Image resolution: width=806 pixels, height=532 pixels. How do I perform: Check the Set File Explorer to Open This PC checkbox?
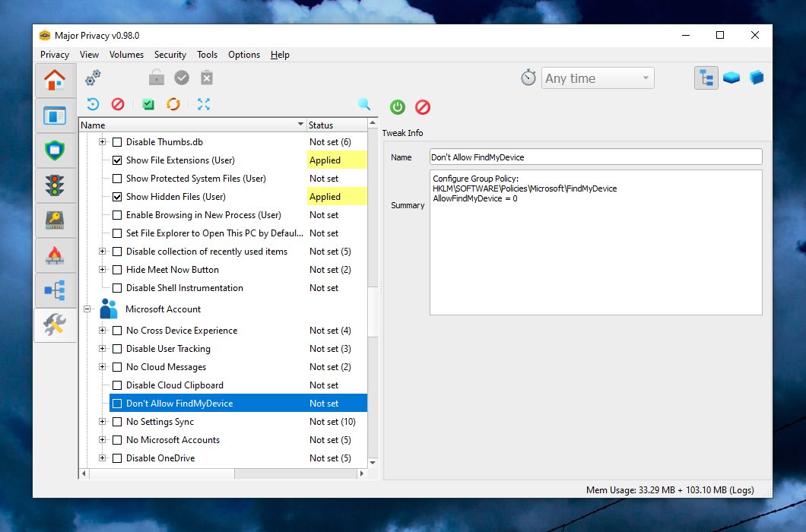tap(117, 233)
